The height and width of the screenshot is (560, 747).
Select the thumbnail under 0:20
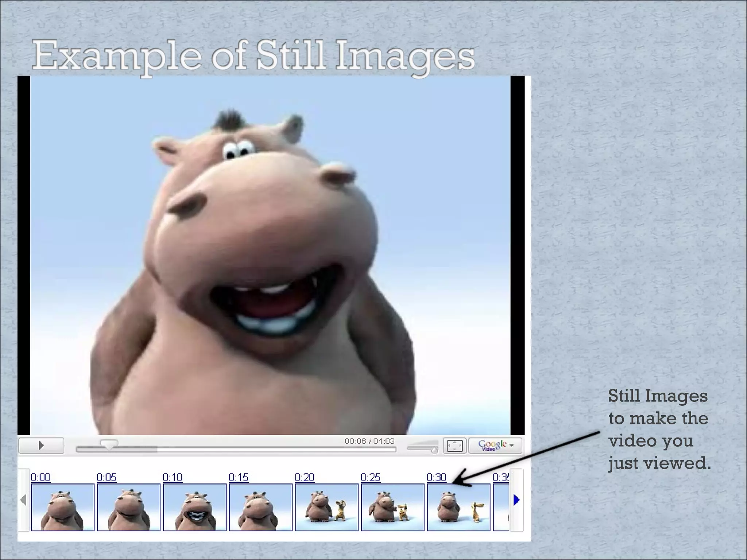coord(327,507)
